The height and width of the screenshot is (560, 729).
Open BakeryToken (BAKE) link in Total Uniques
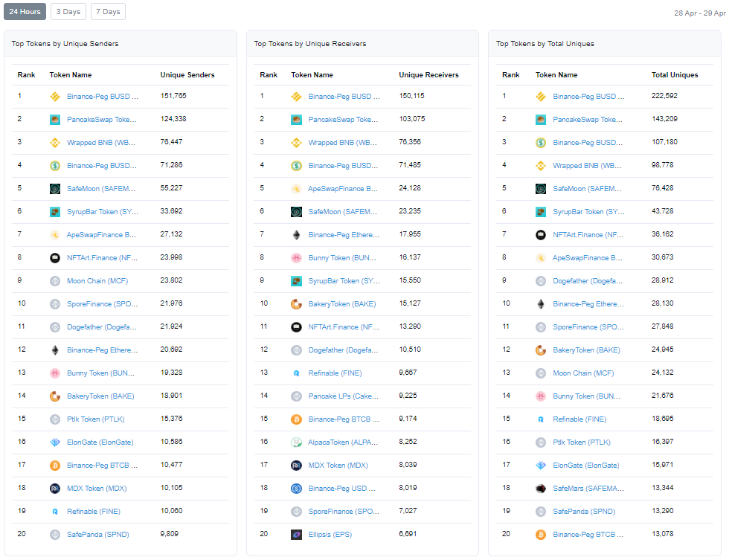coord(586,350)
